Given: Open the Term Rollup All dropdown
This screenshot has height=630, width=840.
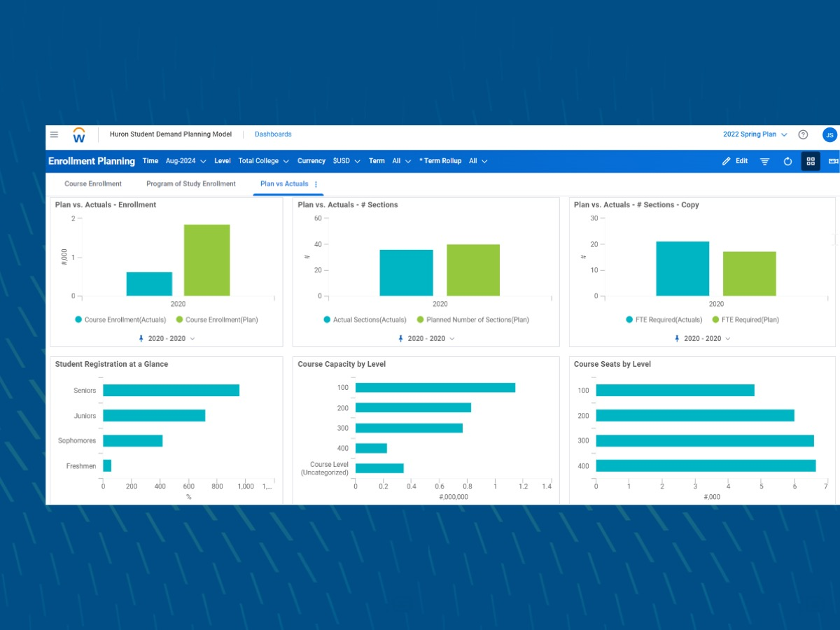Looking at the screenshot, I should coord(477,161).
